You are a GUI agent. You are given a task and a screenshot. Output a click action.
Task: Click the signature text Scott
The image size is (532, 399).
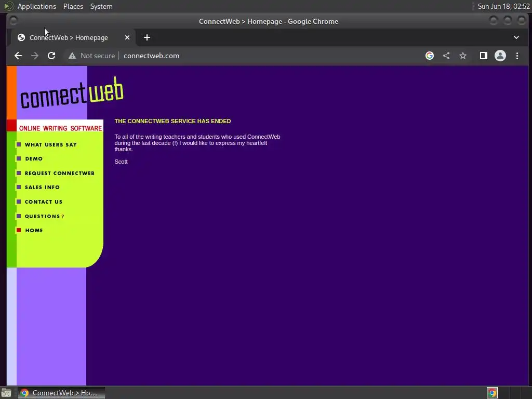[x=121, y=162]
